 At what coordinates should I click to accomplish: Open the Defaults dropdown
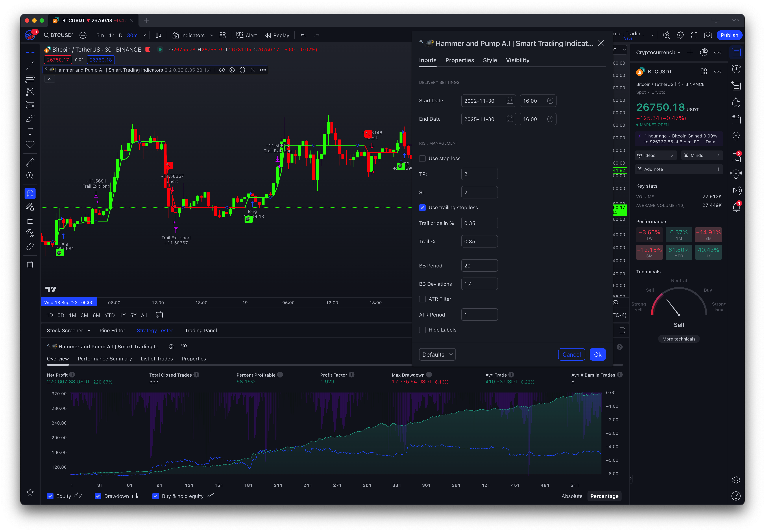click(x=437, y=355)
